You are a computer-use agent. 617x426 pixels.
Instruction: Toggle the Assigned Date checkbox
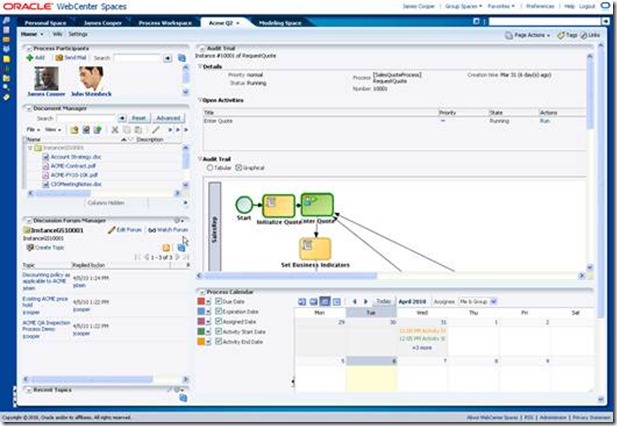point(219,321)
